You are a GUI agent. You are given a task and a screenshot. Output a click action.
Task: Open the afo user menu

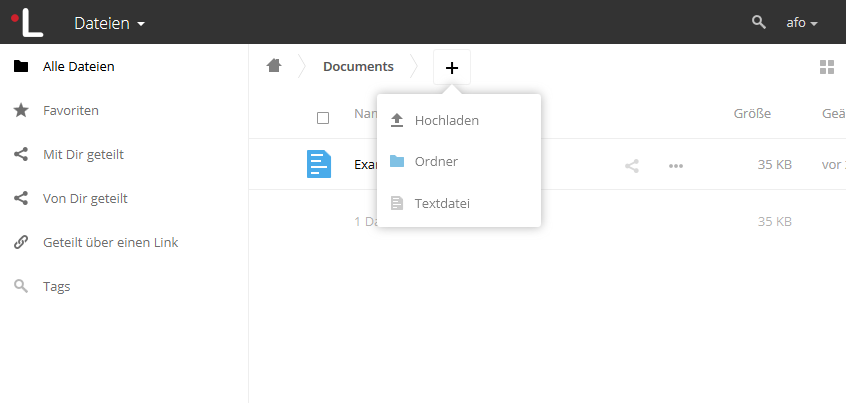(802, 22)
